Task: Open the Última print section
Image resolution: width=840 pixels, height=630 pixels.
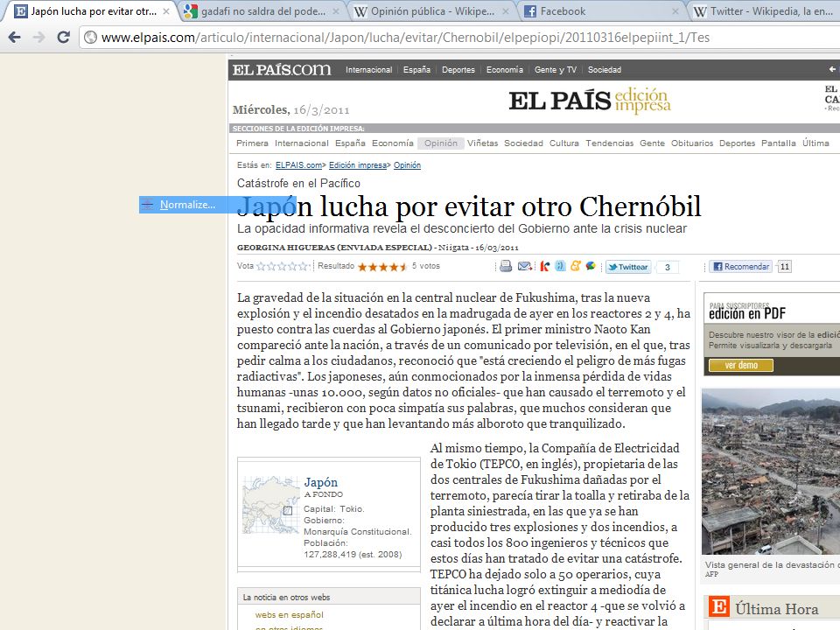Action: coord(815,143)
